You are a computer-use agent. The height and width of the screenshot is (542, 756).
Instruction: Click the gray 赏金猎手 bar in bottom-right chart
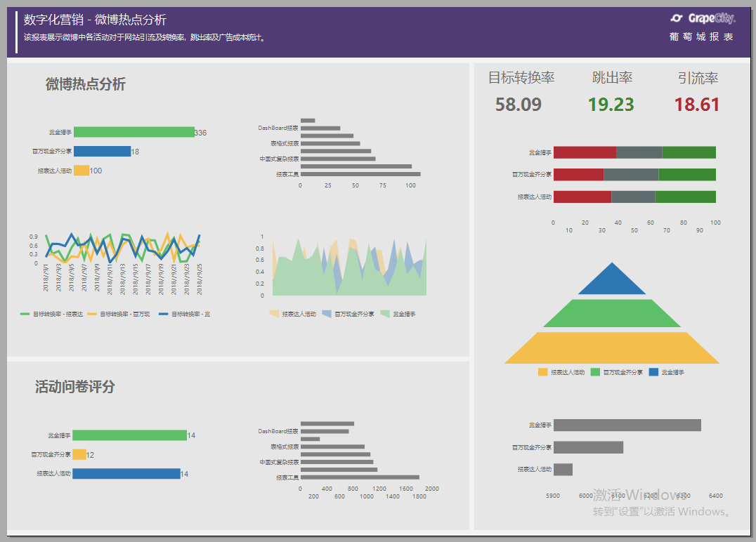pos(627,425)
